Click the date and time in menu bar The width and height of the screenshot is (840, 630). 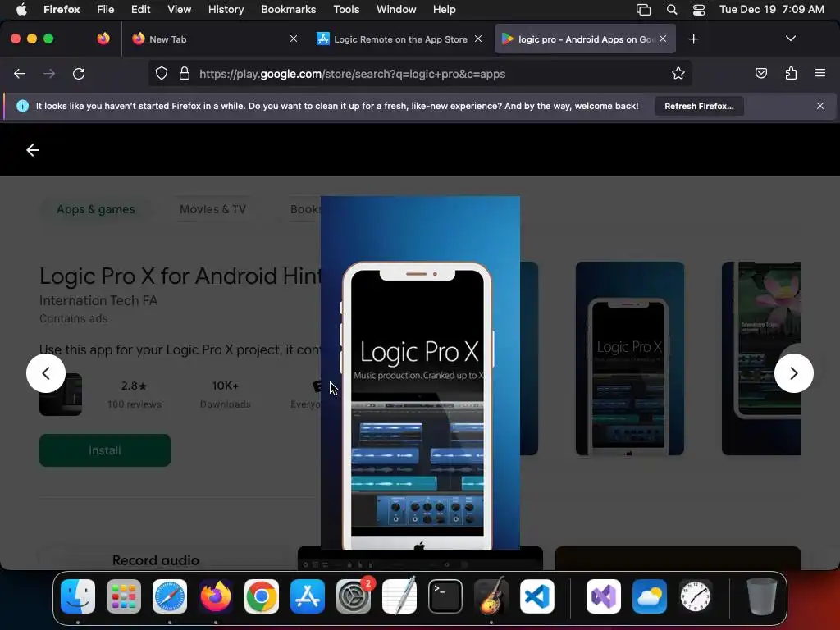point(771,10)
